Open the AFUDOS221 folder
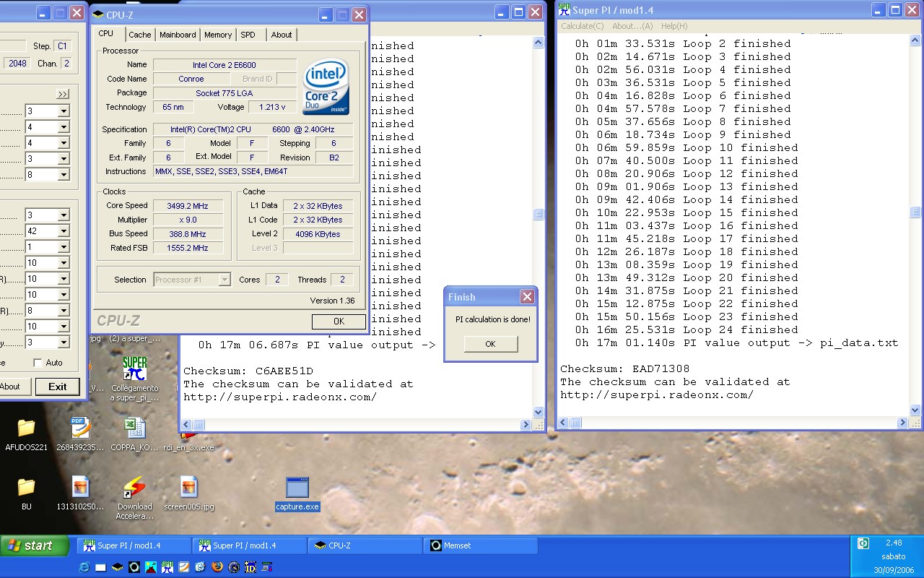924x578 pixels. 26,428
